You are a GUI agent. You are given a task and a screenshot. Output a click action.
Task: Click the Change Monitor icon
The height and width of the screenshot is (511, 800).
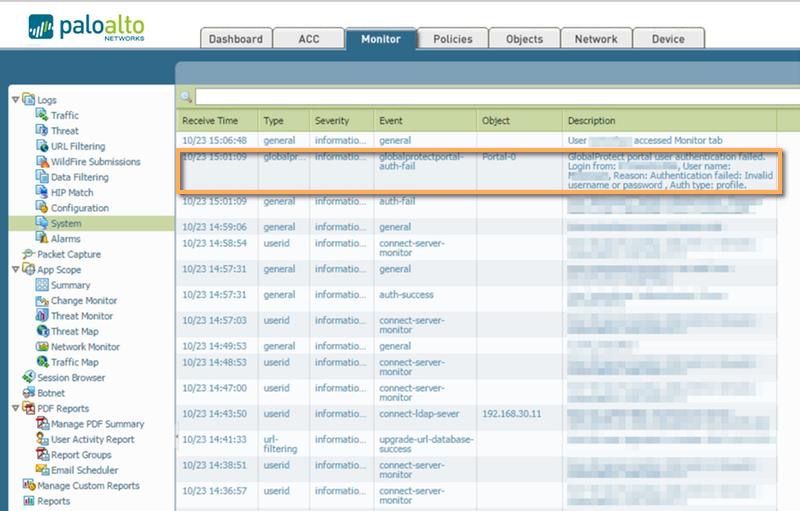click(42, 300)
